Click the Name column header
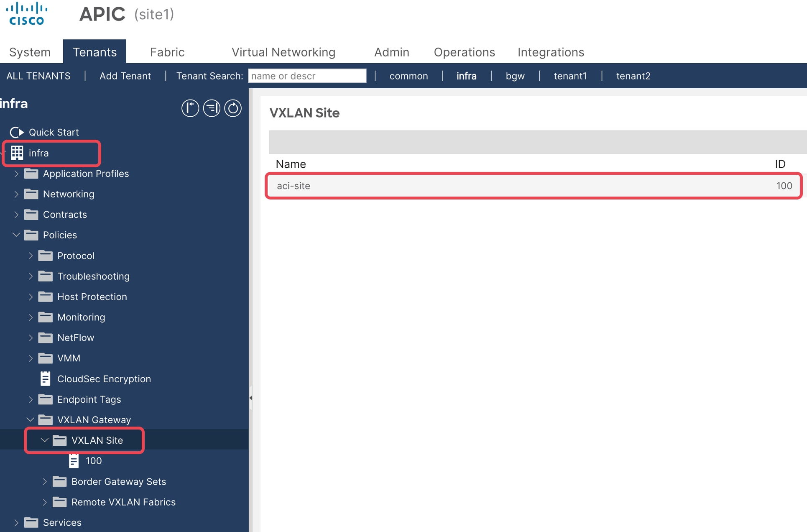This screenshot has width=807, height=532. click(291, 164)
